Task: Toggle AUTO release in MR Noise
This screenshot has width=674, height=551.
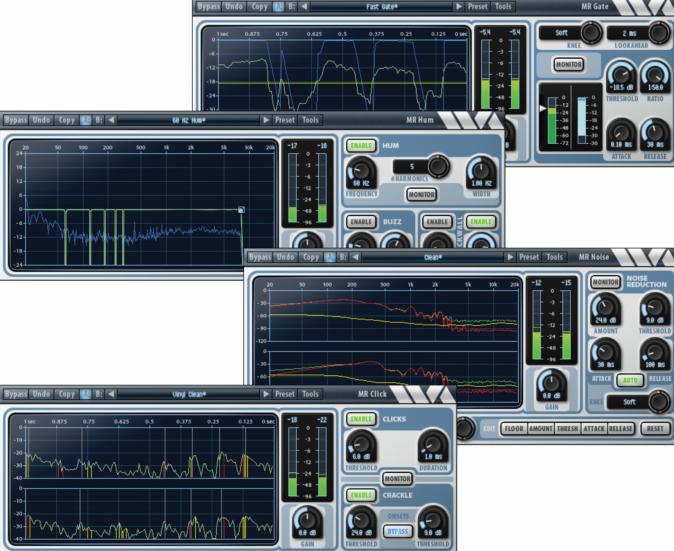Action: (630, 380)
